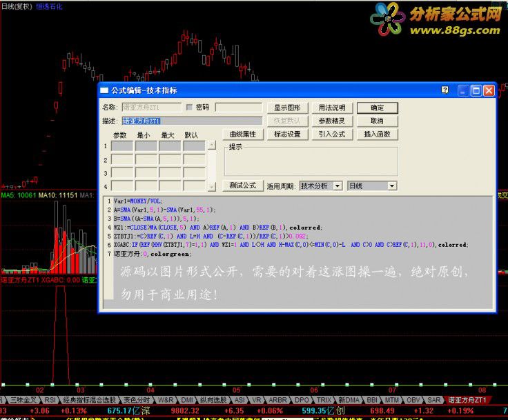This screenshot has height=420, width=508.
Task: Switch to the ARBR tab
Action: pyautogui.click(x=277, y=400)
